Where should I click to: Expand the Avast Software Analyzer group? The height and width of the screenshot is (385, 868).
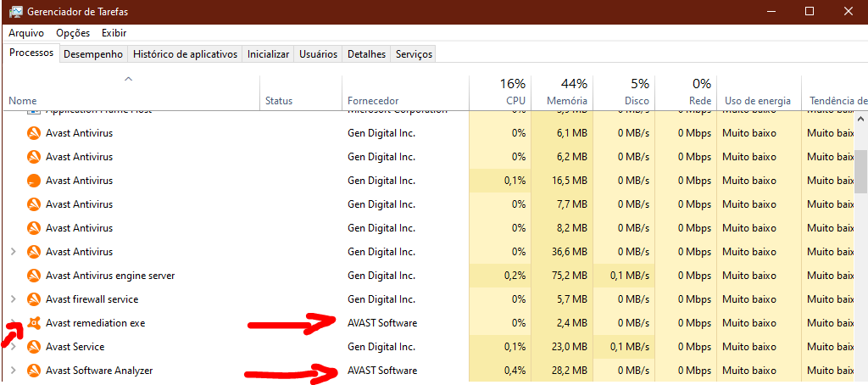click(x=14, y=371)
